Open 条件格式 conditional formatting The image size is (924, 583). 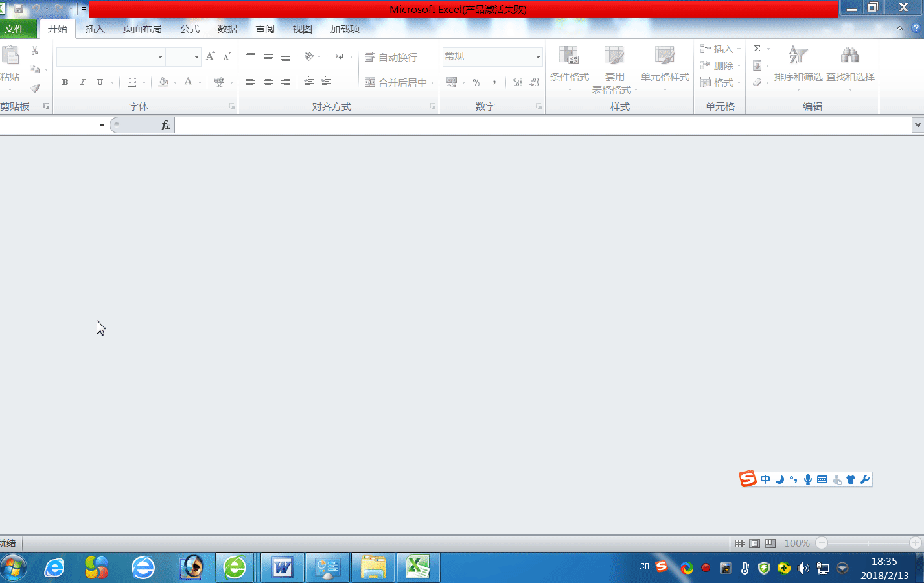[570, 69]
